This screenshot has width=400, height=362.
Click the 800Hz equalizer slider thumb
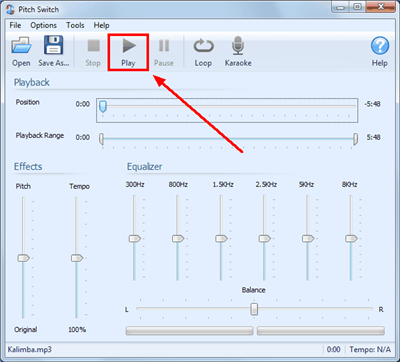(178, 239)
